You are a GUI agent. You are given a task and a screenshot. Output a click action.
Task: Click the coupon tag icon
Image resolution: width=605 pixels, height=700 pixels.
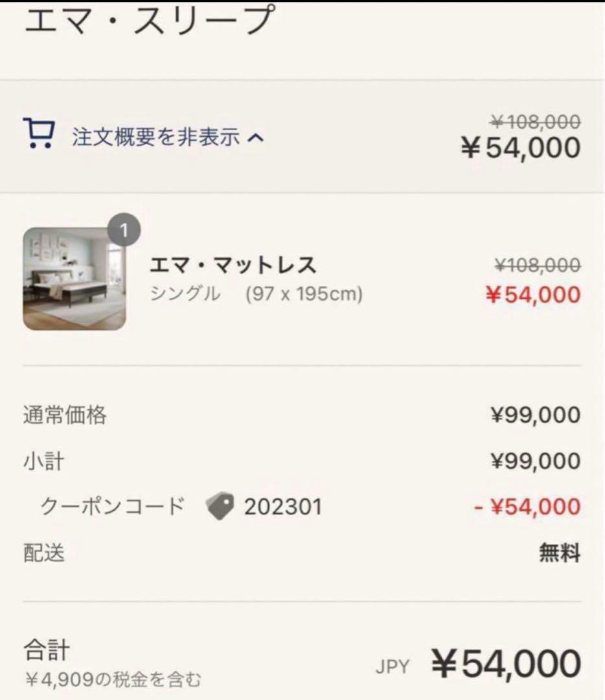coord(220,506)
